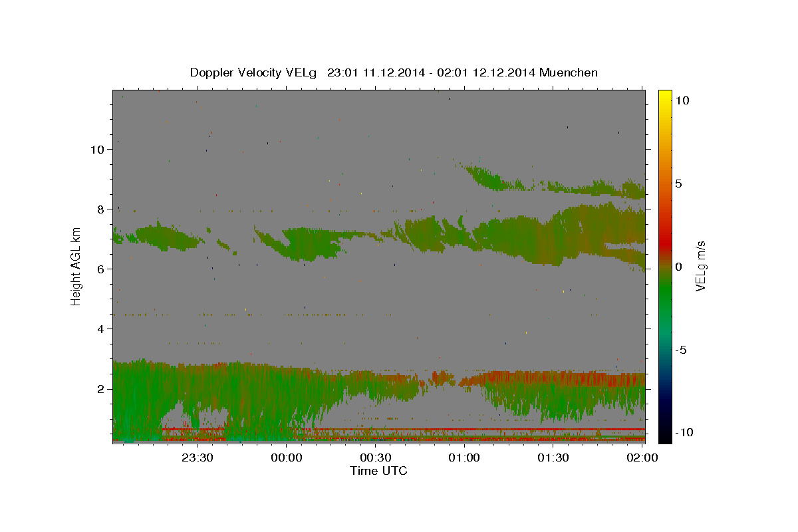Screen dimensions: 798x532
Task: Click the 'Height AGL km' axis label
Action: click(x=76, y=266)
